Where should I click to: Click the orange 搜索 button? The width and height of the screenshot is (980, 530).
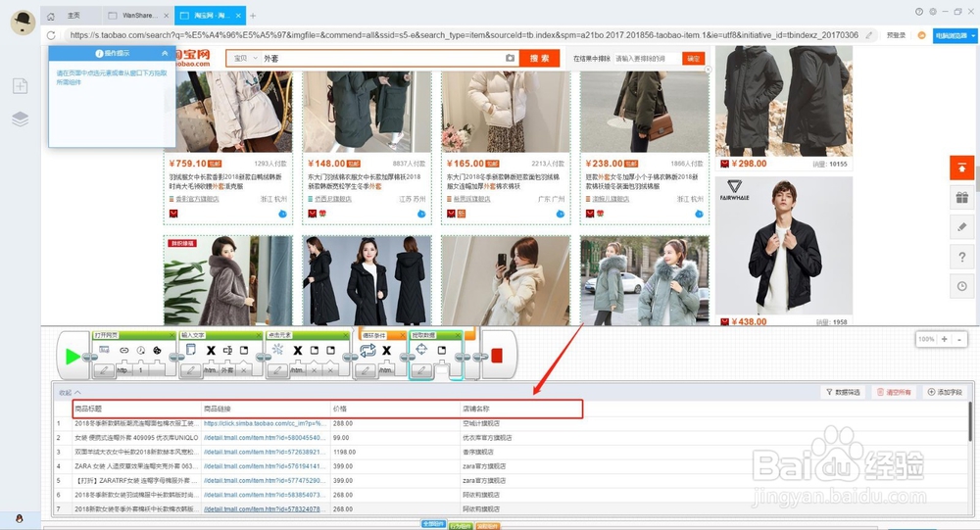[x=539, y=58]
